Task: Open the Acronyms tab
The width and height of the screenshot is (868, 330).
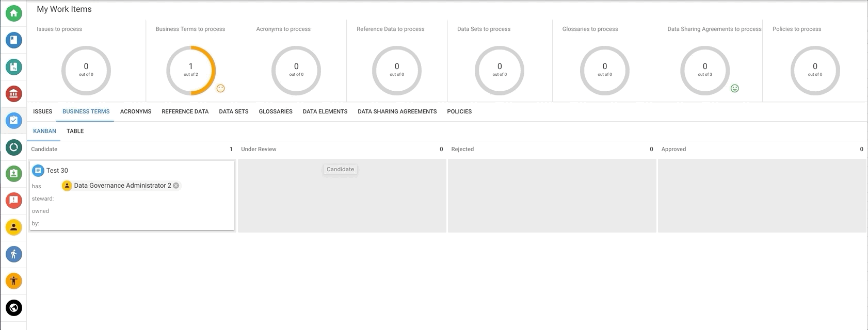Action: click(x=136, y=111)
